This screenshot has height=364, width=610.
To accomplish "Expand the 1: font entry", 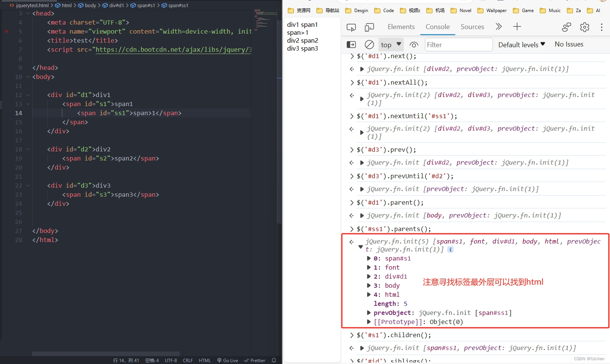I will [x=369, y=267].
